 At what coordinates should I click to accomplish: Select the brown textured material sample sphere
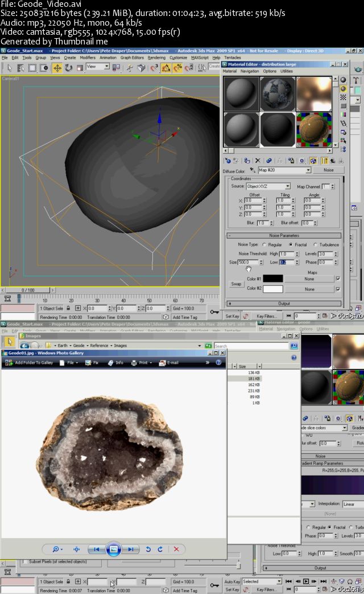314,129
